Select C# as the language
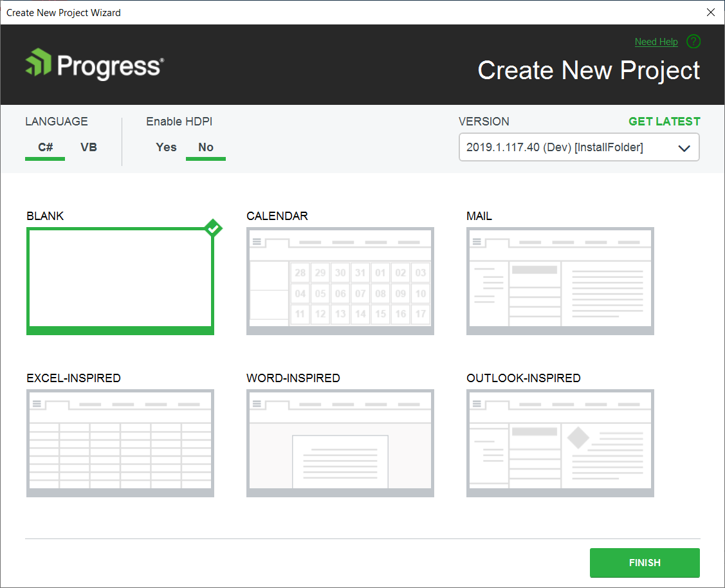 (x=45, y=147)
